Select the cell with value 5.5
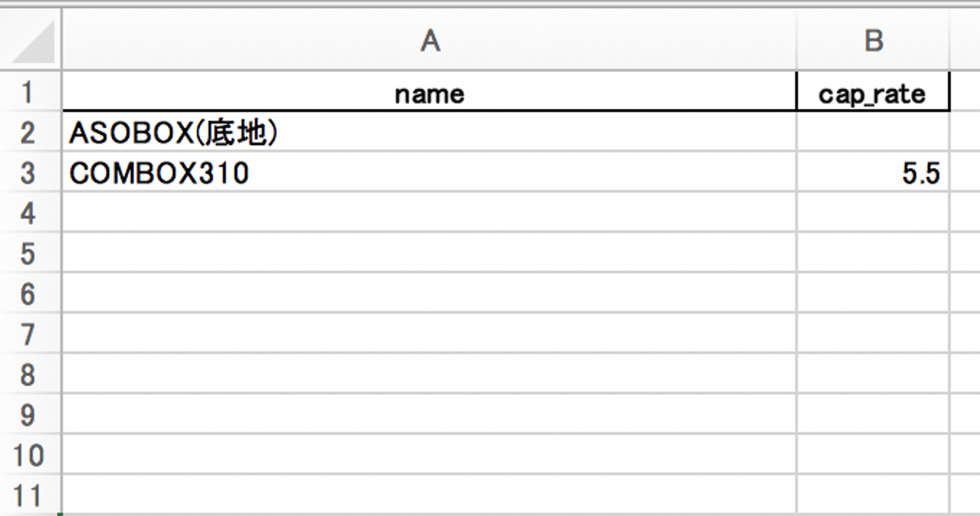980x516 pixels. click(872, 174)
